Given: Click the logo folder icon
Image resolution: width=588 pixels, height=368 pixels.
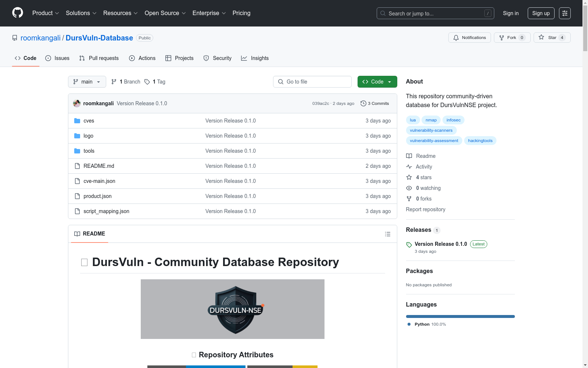Looking at the screenshot, I should pyautogui.click(x=77, y=136).
